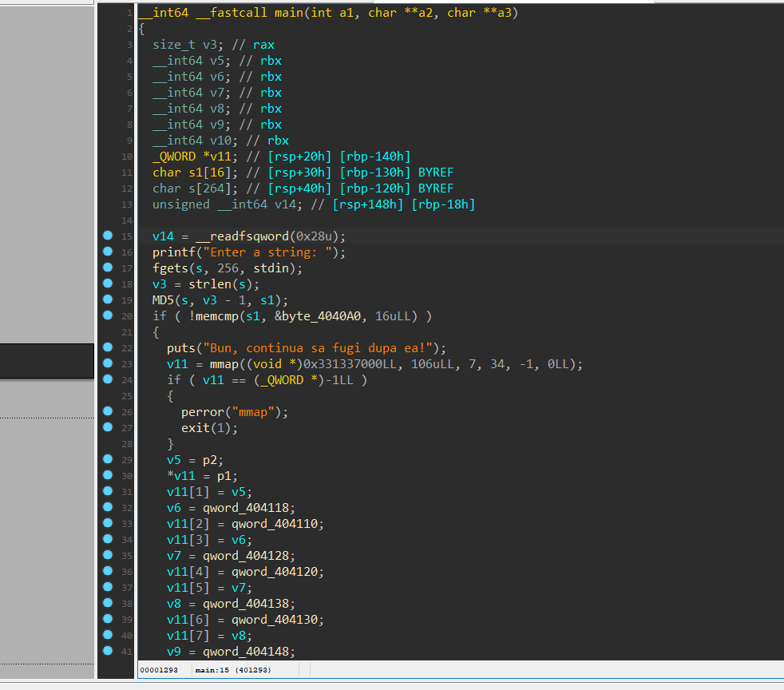
Task: Set breakpoint on line 26 perror
Action: pos(108,411)
